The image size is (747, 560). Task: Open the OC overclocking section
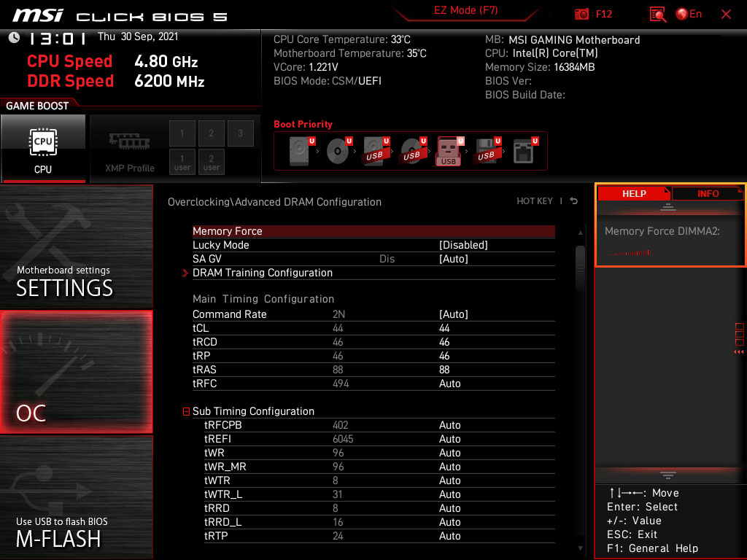76,373
